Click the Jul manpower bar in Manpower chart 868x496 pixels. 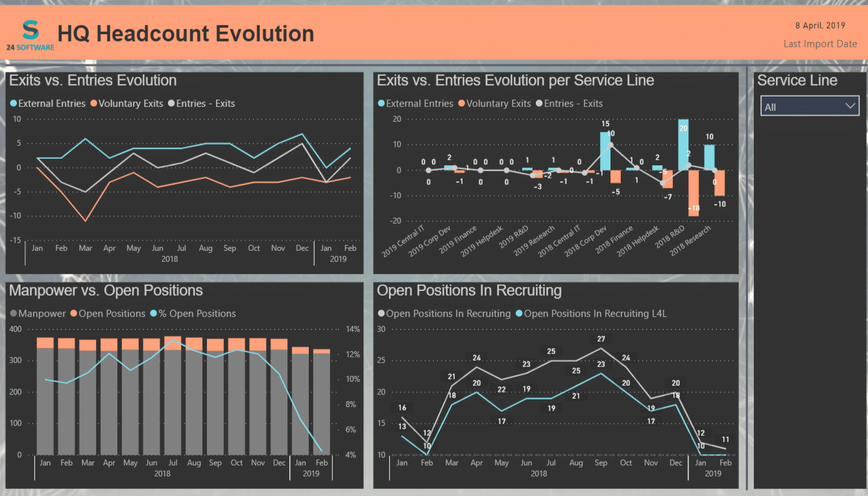[x=173, y=402]
